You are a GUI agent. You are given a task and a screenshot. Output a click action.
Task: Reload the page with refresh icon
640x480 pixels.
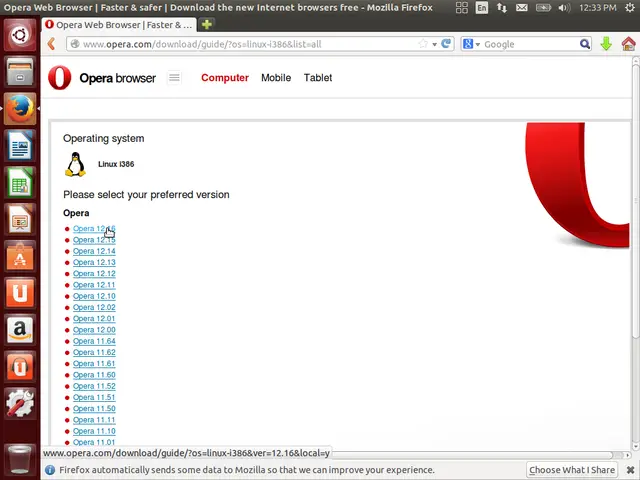446,43
